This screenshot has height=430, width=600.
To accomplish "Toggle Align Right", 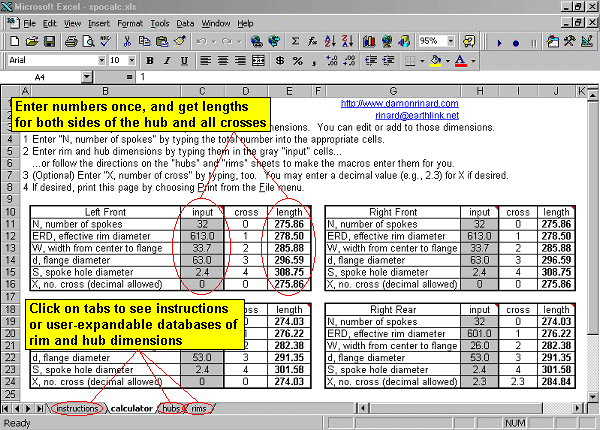I will point(241,60).
